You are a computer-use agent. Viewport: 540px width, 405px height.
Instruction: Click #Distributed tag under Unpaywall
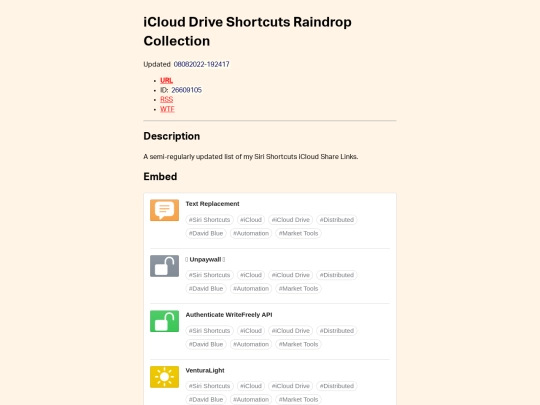click(337, 275)
